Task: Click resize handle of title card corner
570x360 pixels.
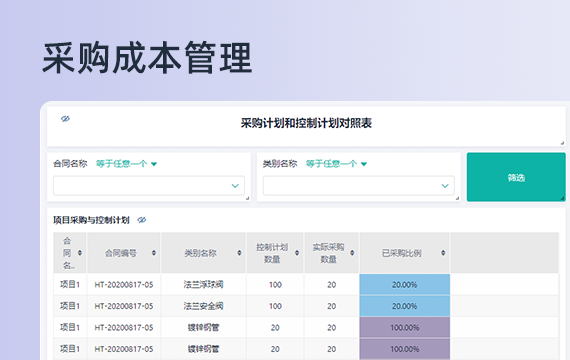Action: point(562,143)
